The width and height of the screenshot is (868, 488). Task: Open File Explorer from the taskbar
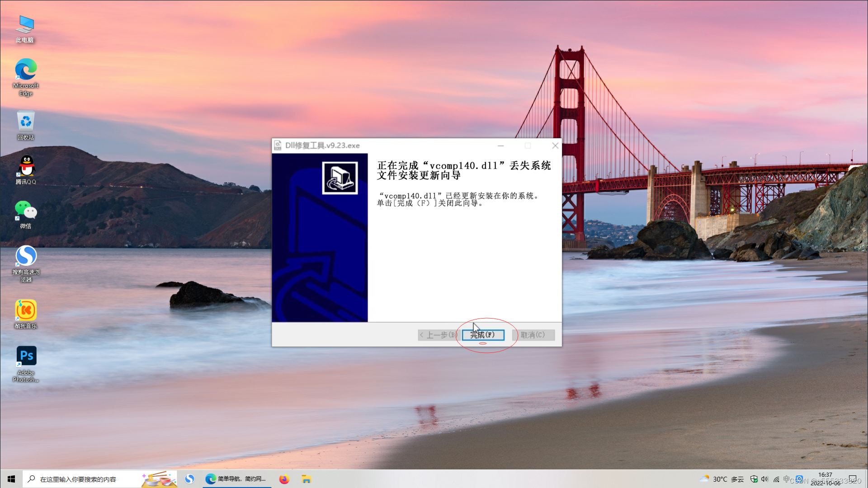point(307,479)
